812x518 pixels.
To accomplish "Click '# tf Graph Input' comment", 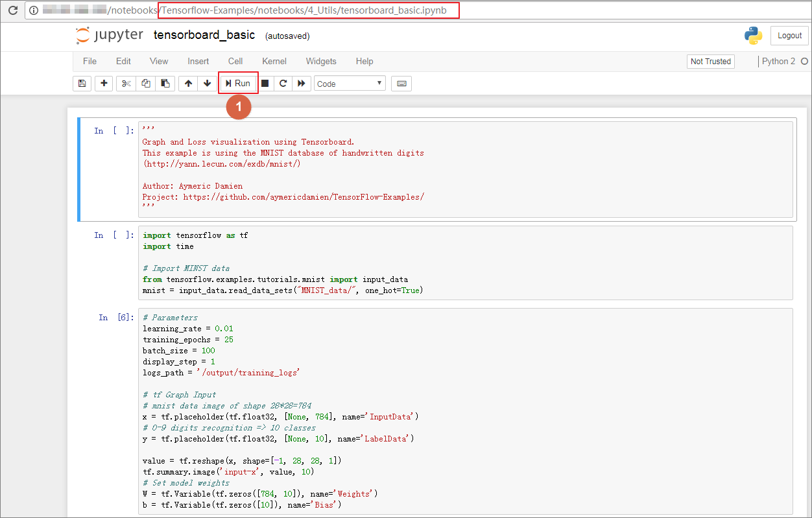I will pyautogui.click(x=180, y=395).
